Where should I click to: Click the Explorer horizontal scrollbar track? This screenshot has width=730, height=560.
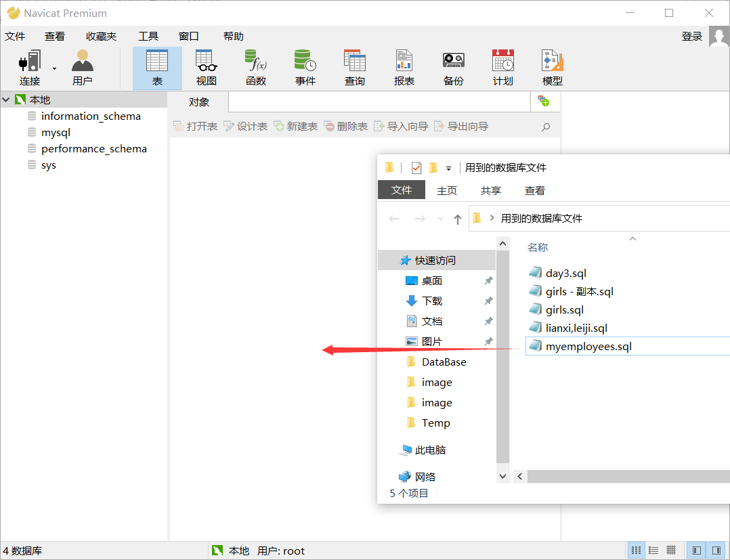coord(623,477)
